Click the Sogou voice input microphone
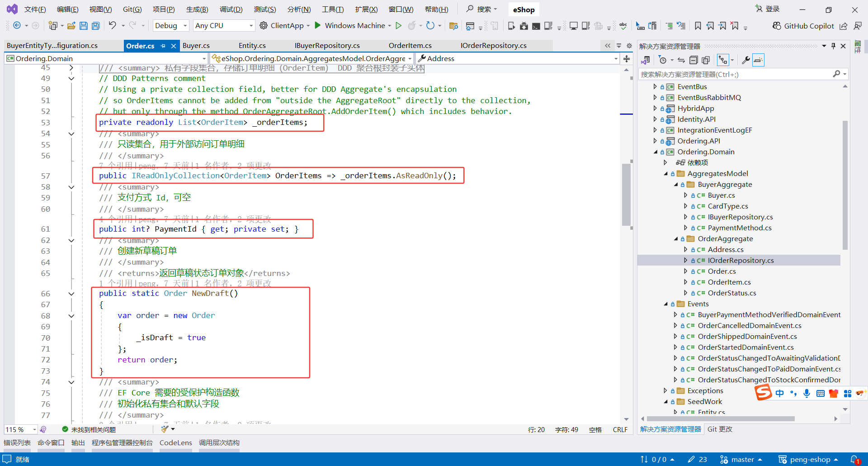The width and height of the screenshot is (868, 466). click(807, 393)
